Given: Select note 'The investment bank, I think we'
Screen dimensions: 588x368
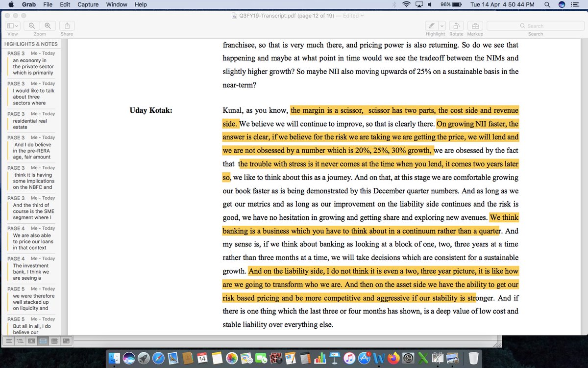Looking at the screenshot, I should tap(30, 268).
